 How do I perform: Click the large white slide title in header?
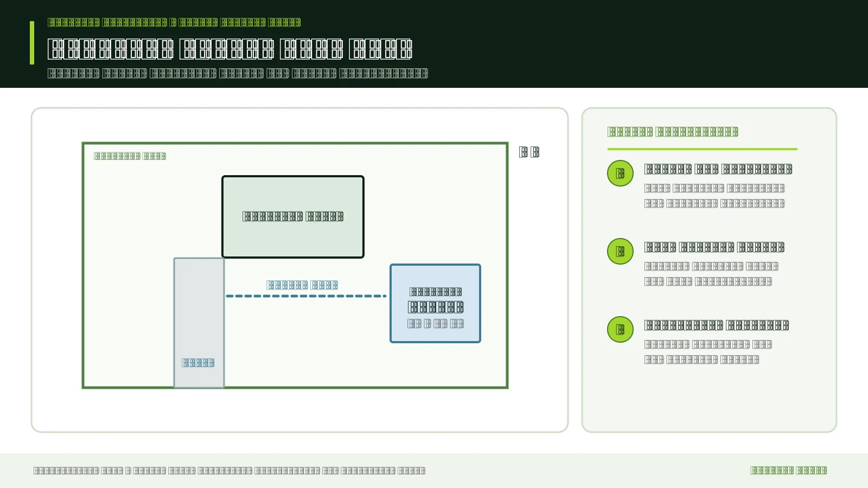[230, 49]
